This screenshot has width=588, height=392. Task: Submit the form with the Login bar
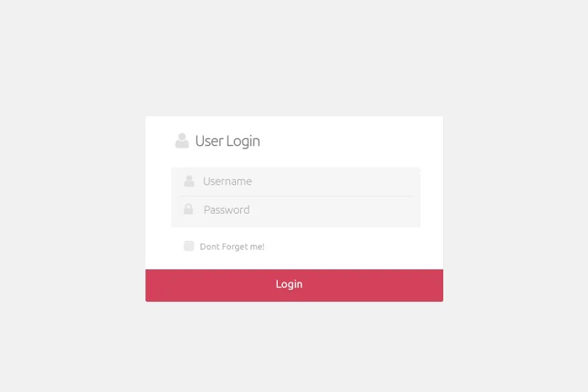point(295,285)
